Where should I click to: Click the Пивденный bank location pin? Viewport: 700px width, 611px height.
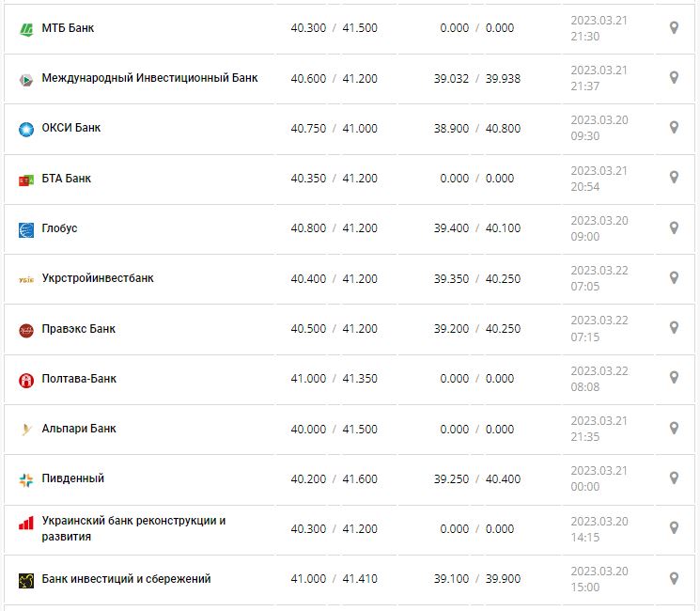674,478
